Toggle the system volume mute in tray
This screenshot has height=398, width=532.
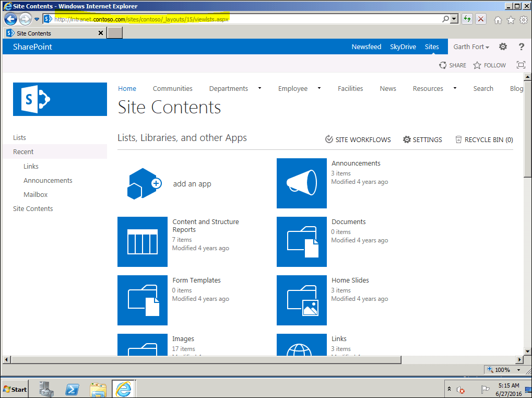460,390
